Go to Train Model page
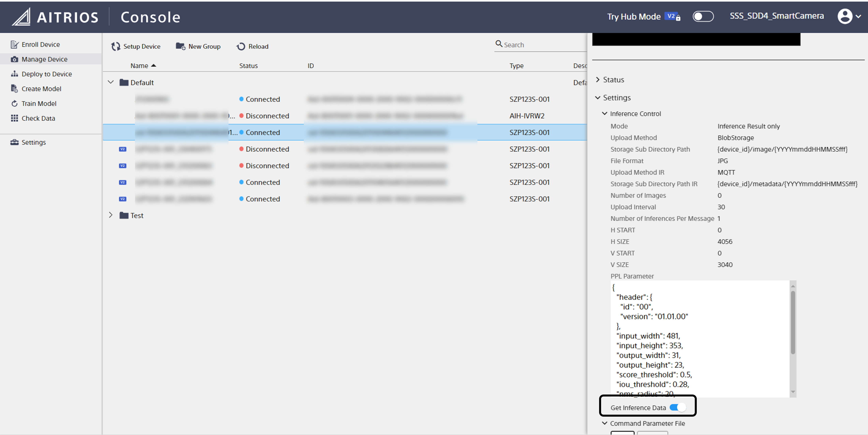 tap(38, 103)
